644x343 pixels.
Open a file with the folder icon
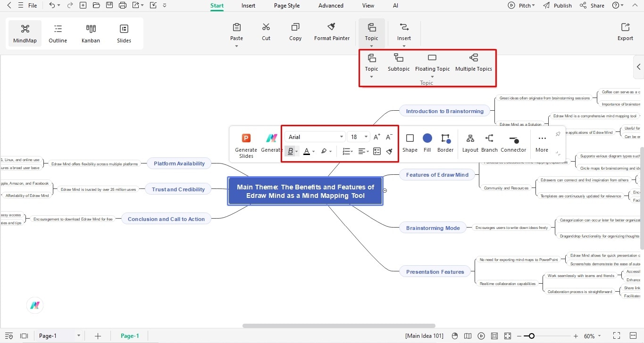[96, 5]
